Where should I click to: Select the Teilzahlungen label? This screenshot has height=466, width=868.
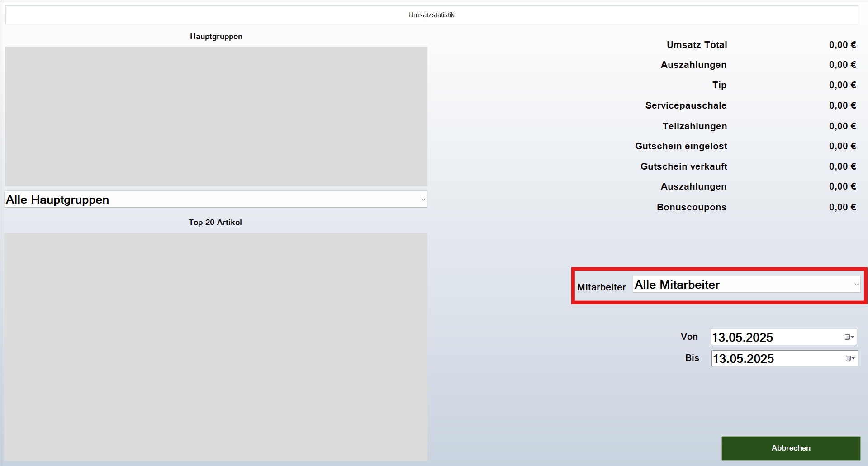pyautogui.click(x=694, y=126)
